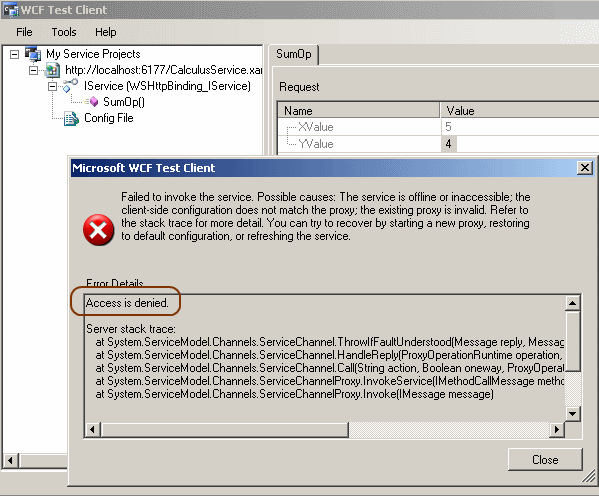
Task: Click the error details scroll-down arrow
Action: pos(572,413)
